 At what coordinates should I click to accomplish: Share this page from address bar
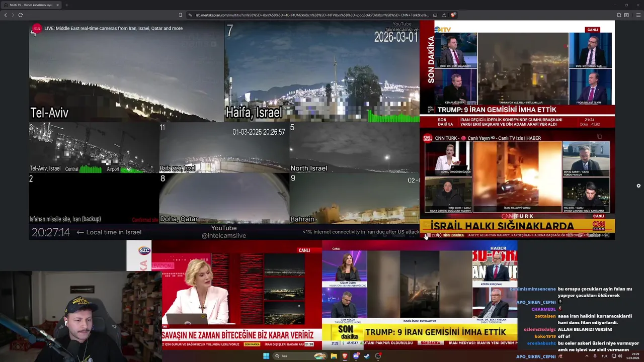pyautogui.click(x=444, y=15)
